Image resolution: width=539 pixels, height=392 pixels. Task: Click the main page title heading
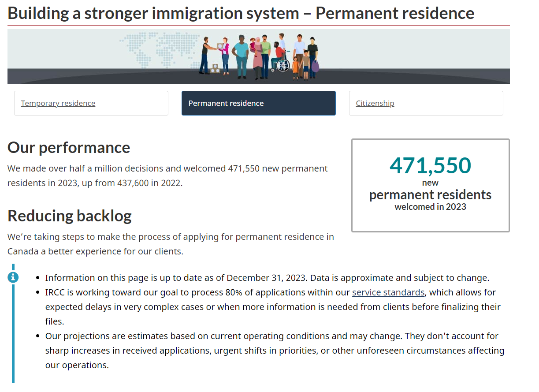tap(241, 13)
